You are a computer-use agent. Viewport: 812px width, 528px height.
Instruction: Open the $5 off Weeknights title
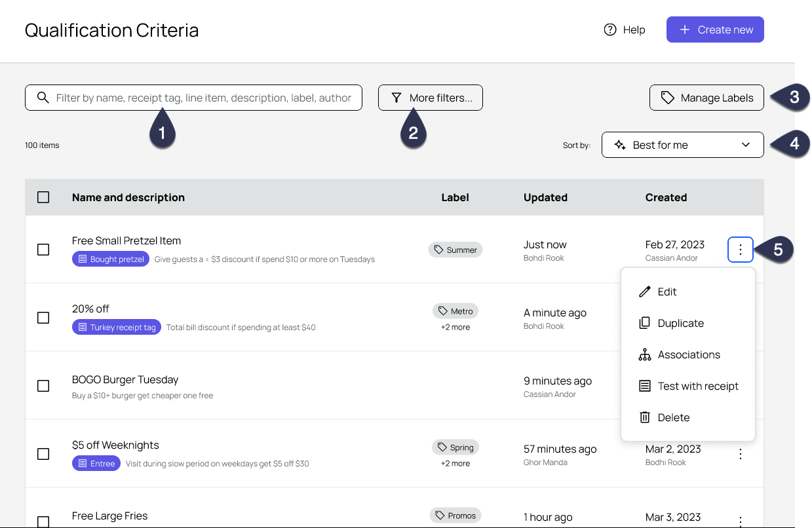point(115,445)
